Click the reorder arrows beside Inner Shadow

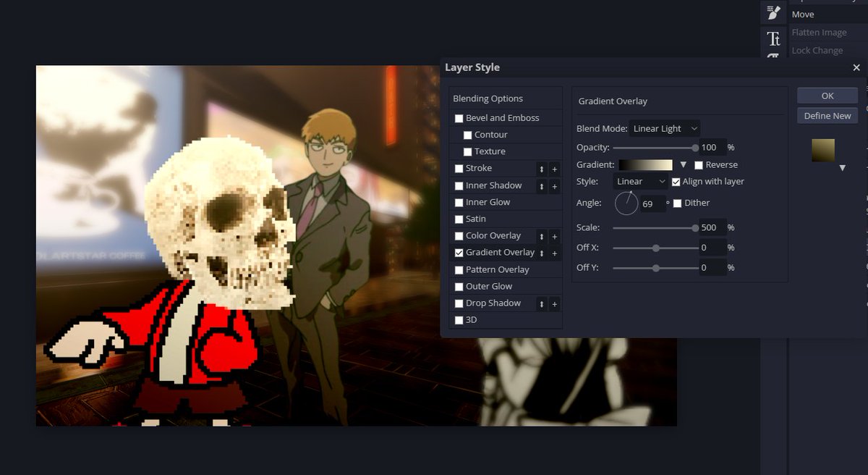click(542, 186)
